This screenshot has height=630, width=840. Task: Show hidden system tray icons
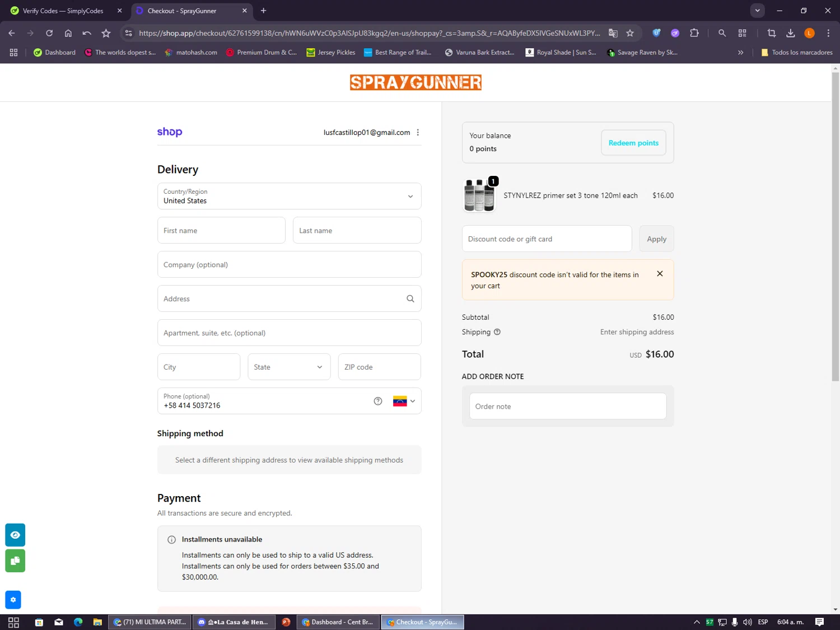(697, 622)
